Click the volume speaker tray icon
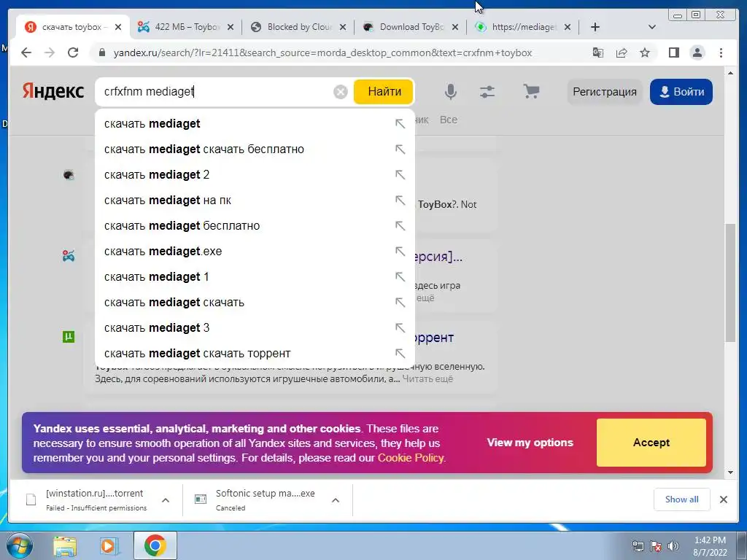The height and width of the screenshot is (560, 747). coord(673,546)
